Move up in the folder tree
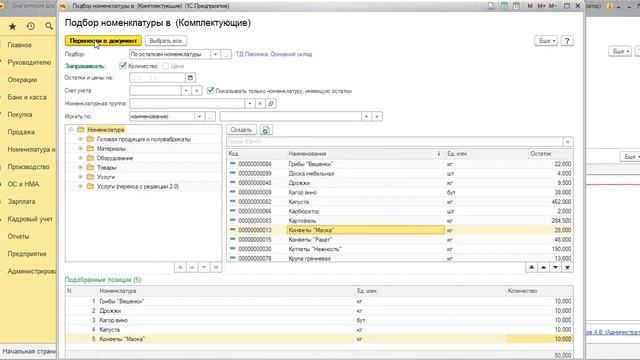Viewport: 640px width, 360px height. 192,267
